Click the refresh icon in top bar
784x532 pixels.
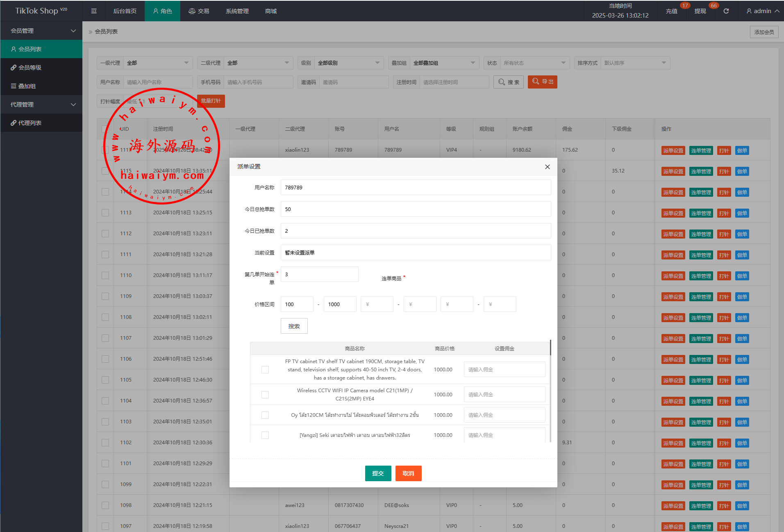tap(726, 11)
